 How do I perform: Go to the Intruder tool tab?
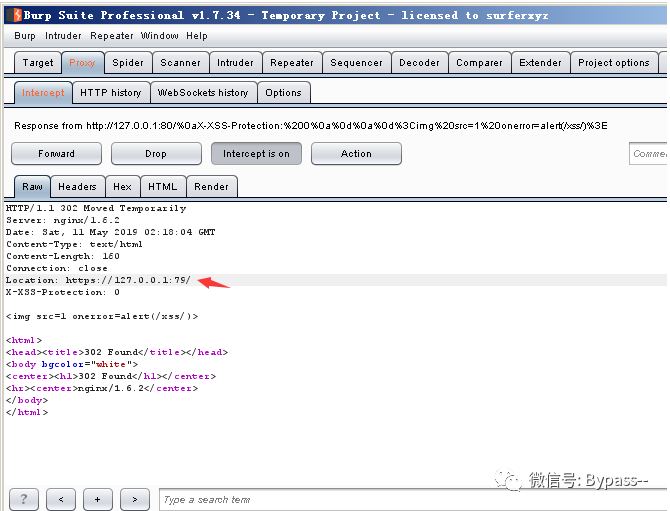point(235,63)
